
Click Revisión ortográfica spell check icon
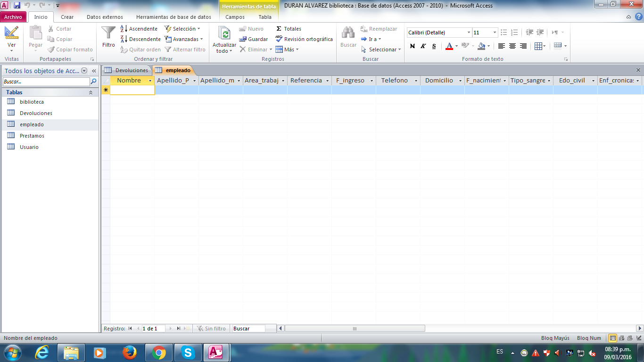279,39
